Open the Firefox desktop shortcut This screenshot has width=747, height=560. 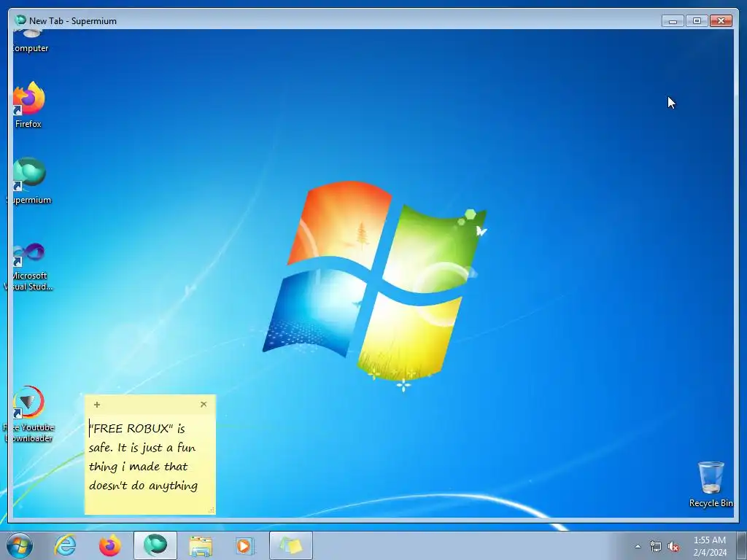pos(28,105)
